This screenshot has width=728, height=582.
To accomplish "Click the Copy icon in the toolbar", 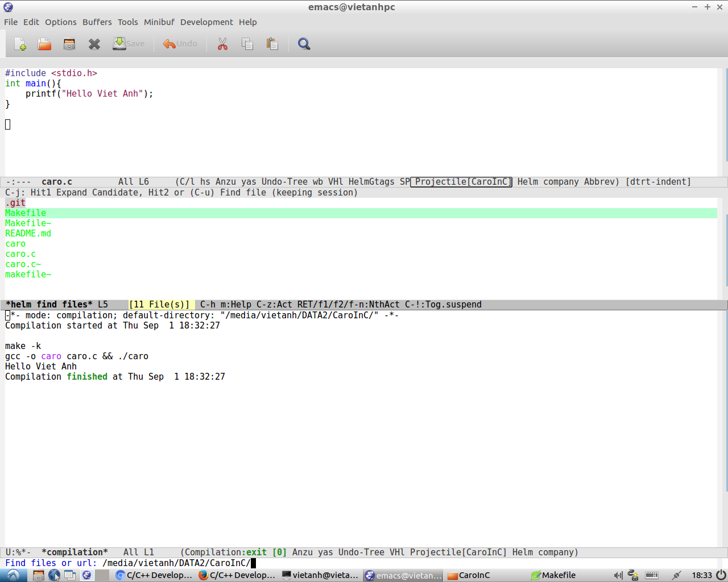I will [247, 44].
